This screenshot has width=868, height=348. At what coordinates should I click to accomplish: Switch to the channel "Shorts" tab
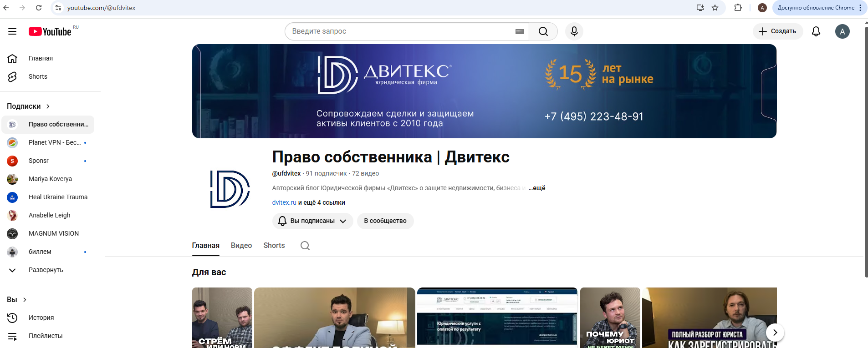click(x=274, y=246)
